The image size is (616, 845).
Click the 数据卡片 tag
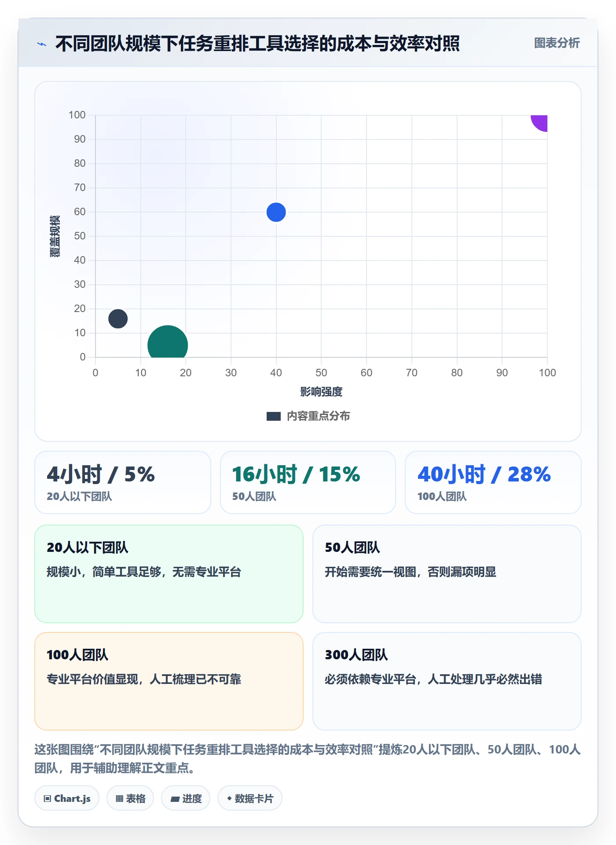click(x=250, y=798)
